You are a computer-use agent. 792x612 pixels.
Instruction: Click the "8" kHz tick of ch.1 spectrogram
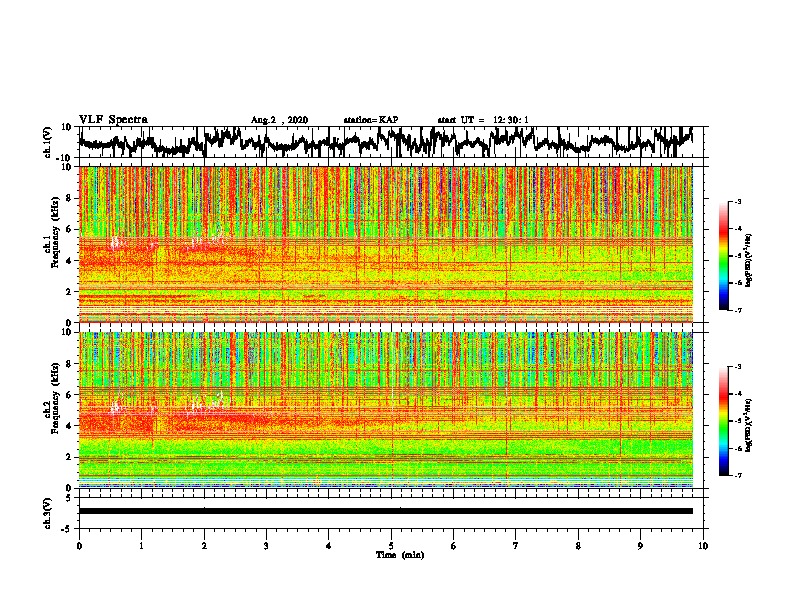click(69, 198)
